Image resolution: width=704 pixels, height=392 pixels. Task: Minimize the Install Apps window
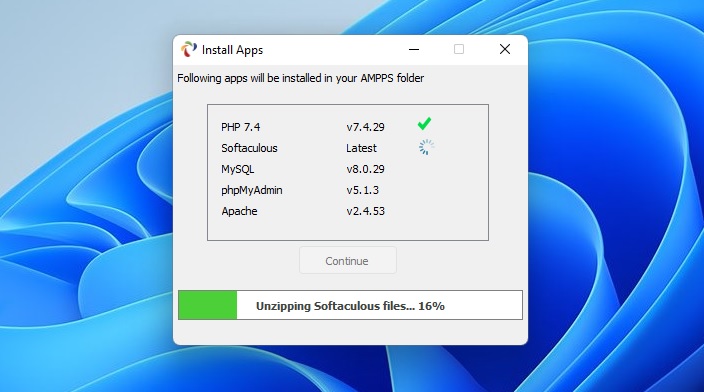(x=414, y=49)
